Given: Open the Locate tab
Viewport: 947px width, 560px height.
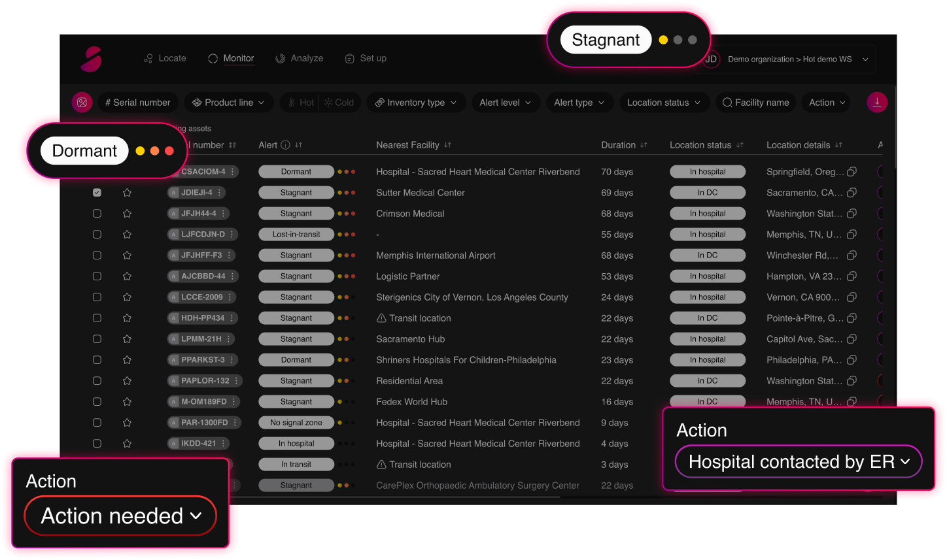Looking at the screenshot, I should coord(165,58).
